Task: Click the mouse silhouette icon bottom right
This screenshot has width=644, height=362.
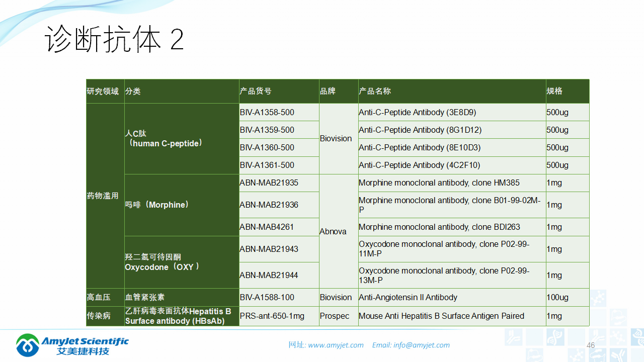Action: click(x=597, y=355)
